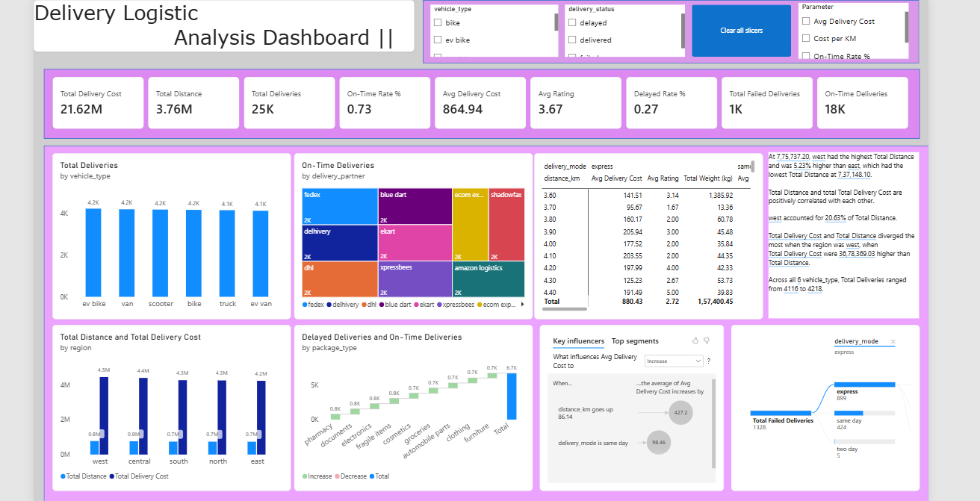
Task: Click the Total Distance legend swatch in region chart
Action: pos(63,476)
